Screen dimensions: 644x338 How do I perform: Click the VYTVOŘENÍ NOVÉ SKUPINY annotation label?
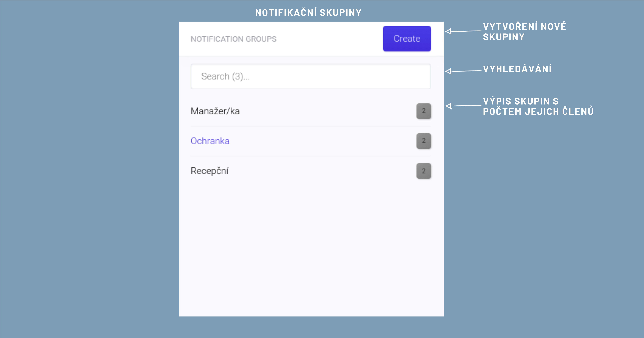tap(524, 32)
